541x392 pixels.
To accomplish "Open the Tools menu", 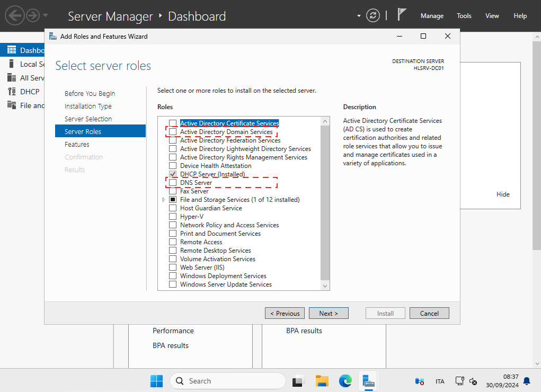I will click(x=464, y=16).
